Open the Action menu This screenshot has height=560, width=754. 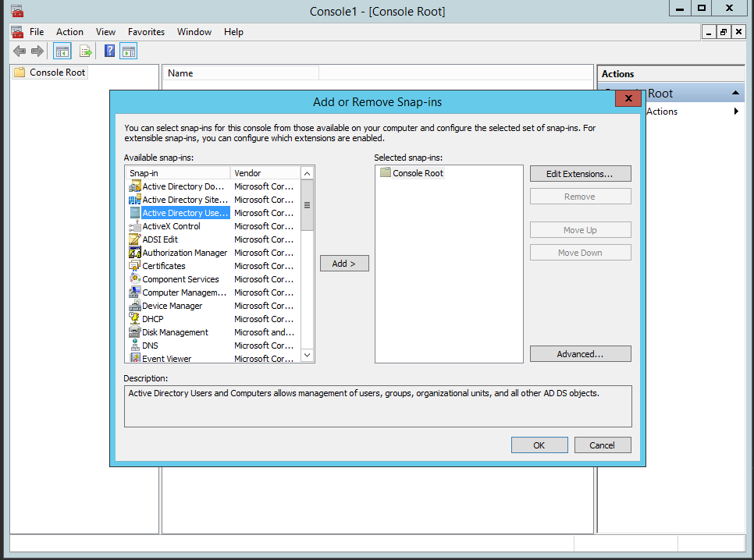pyautogui.click(x=69, y=32)
